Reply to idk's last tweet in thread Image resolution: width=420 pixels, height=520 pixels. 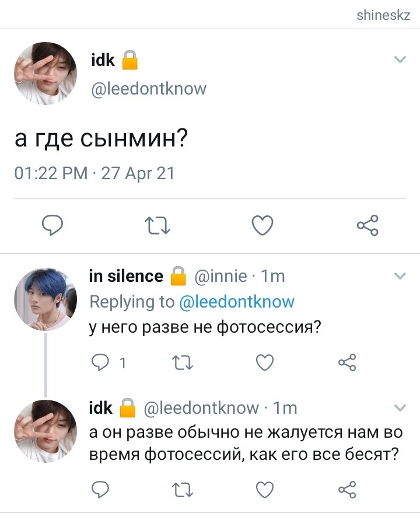(100, 490)
